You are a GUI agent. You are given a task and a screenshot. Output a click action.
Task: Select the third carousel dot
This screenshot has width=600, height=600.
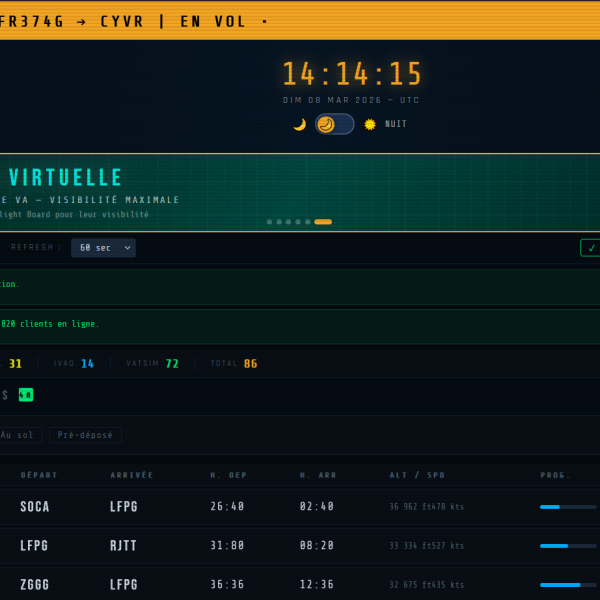point(289,222)
